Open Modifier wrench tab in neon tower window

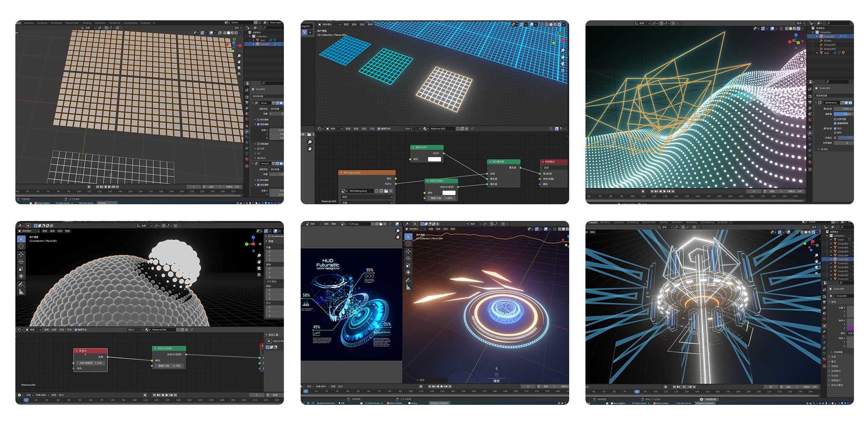(x=825, y=332)
